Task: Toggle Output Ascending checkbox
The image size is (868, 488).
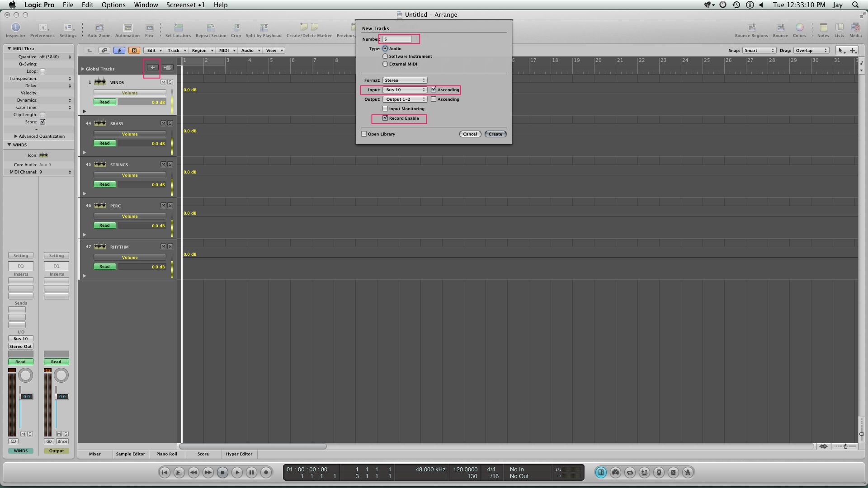Action: (x=434, y=99)
